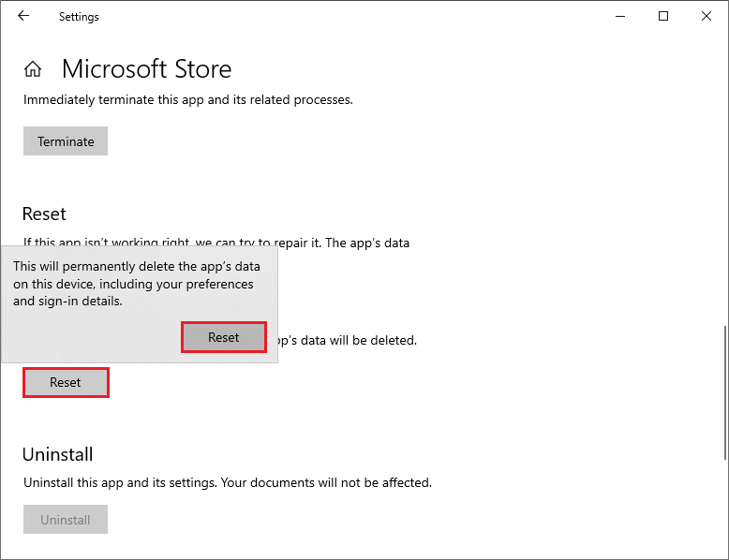Maximize the Settings window
Screen dimensions: 729x560
[x=663, y=16]
